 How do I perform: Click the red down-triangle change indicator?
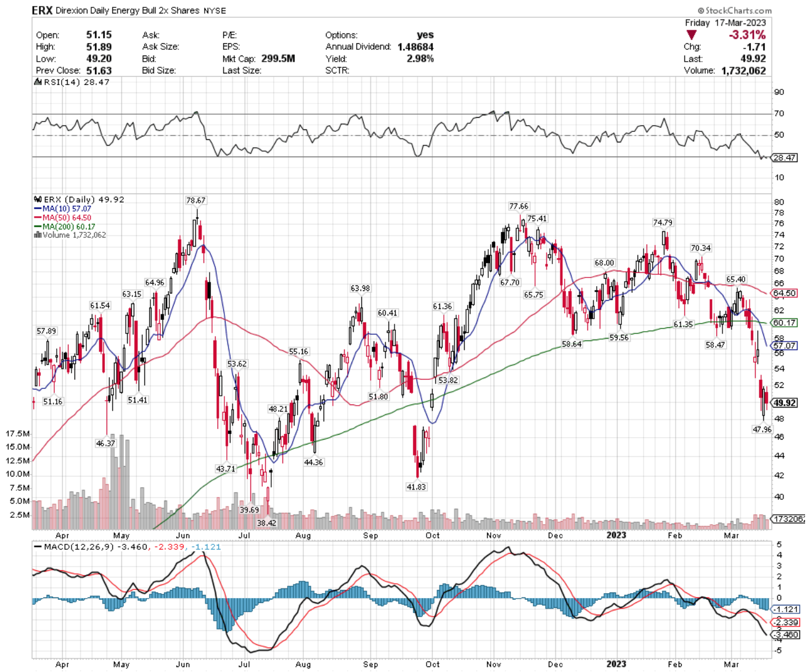692,36
